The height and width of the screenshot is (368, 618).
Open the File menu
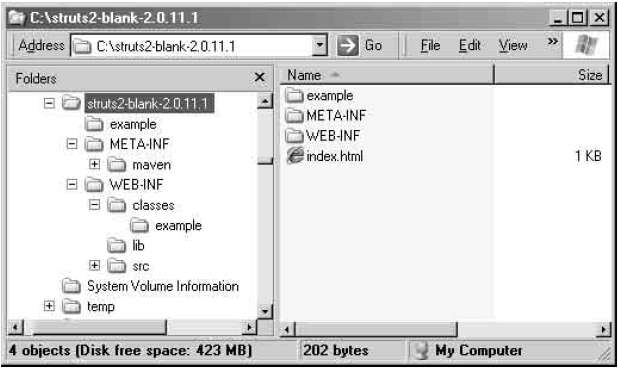point(430,46)
